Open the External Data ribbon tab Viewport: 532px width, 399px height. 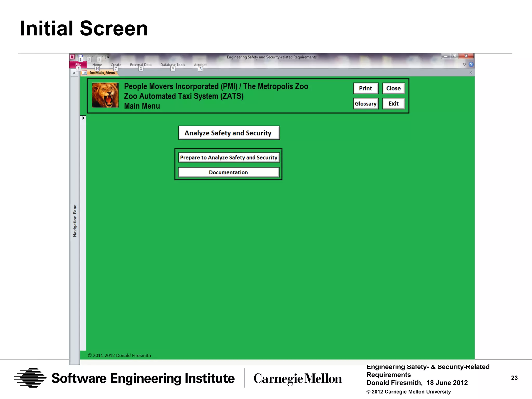click(x=141, y=65)
